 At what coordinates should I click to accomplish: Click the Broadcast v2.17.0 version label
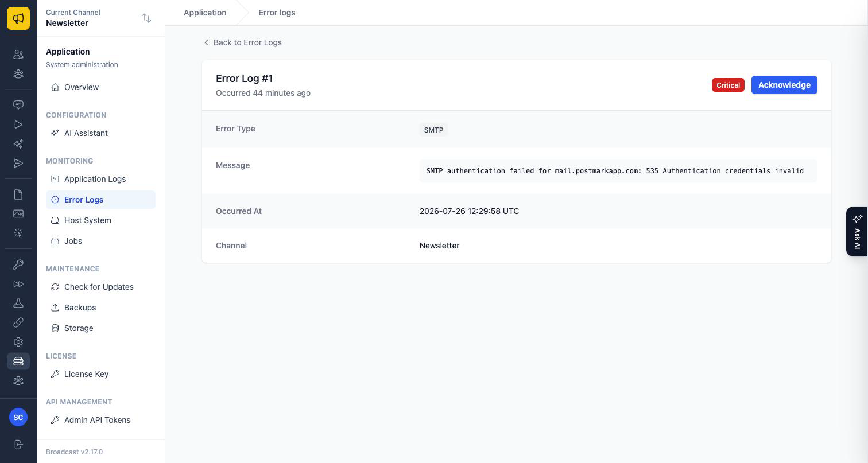pos(74,452)
